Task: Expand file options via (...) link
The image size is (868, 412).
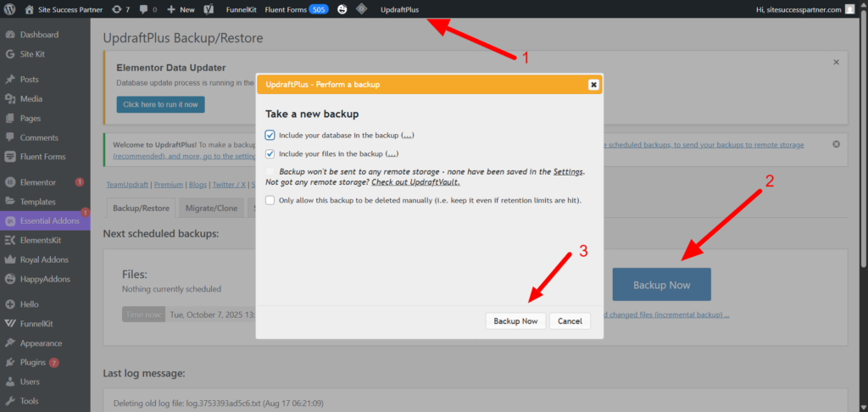Action: click(x=392, y=154)
